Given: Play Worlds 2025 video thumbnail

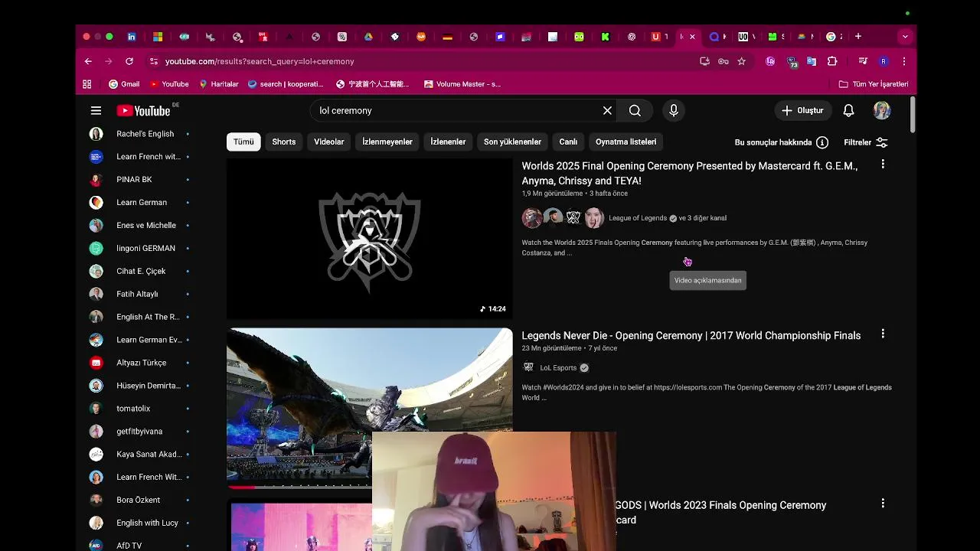Looking at the screenshot, I should click(x=370, y=239).
